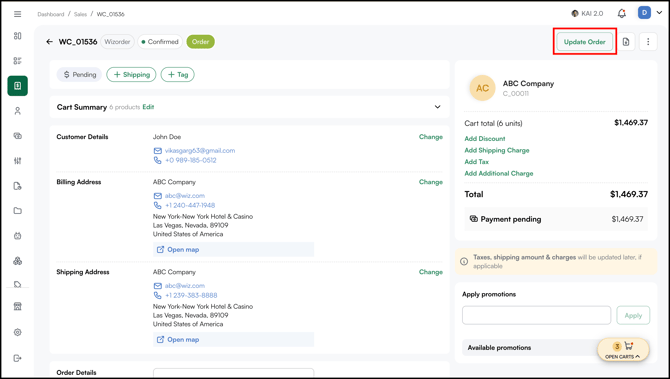This screenshot has width=670, height=379.
Task: Go to Sales in the breadcrumb
Action: pyautogui.click(x=80, y=14)
